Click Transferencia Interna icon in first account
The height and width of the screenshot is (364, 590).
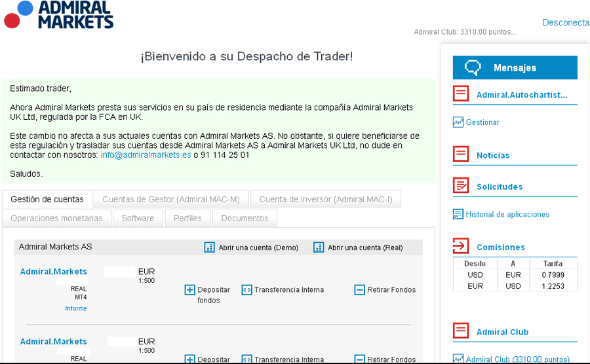pyautogui.click(x=246, y=289)
